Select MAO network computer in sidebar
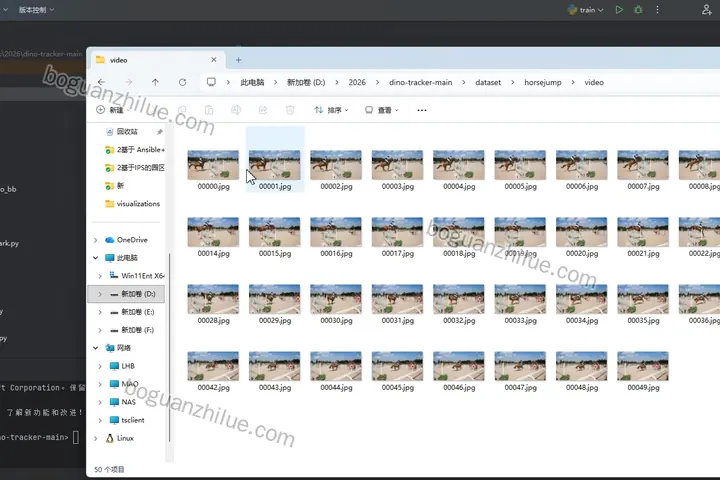 pos(124,384)
